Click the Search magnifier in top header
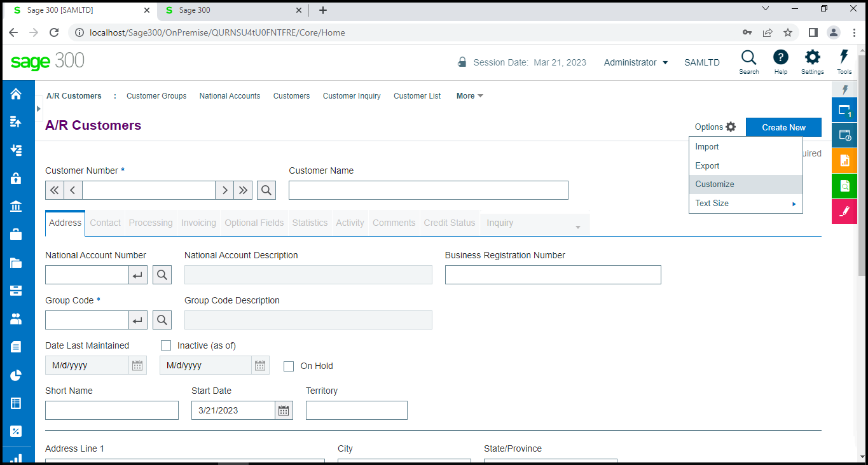 [748, 62]
